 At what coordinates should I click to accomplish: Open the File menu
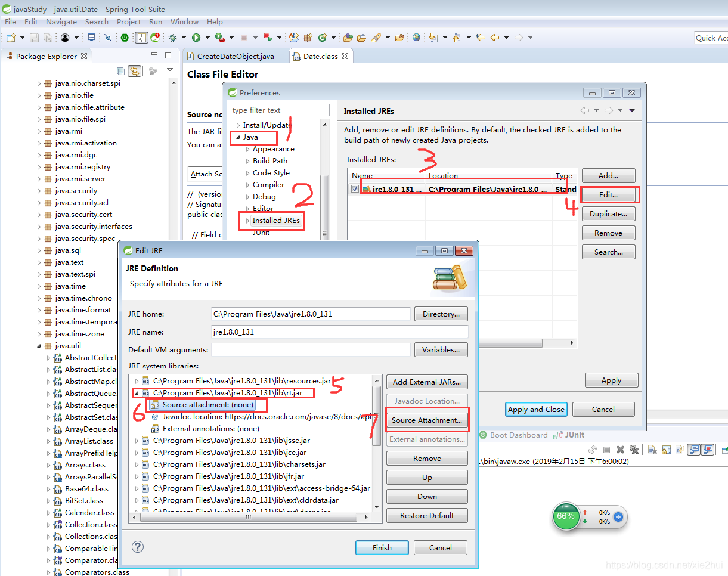click(x=11, y=21)
